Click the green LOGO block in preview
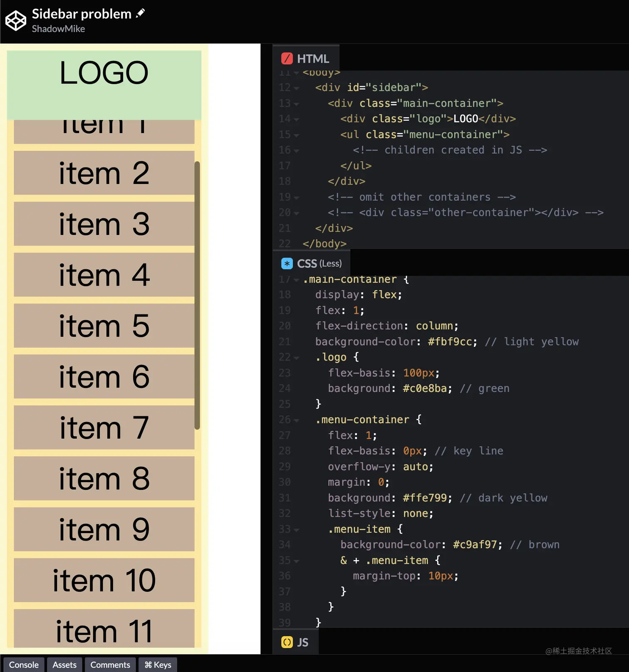629x672 pixels. [x=104, y=85]
